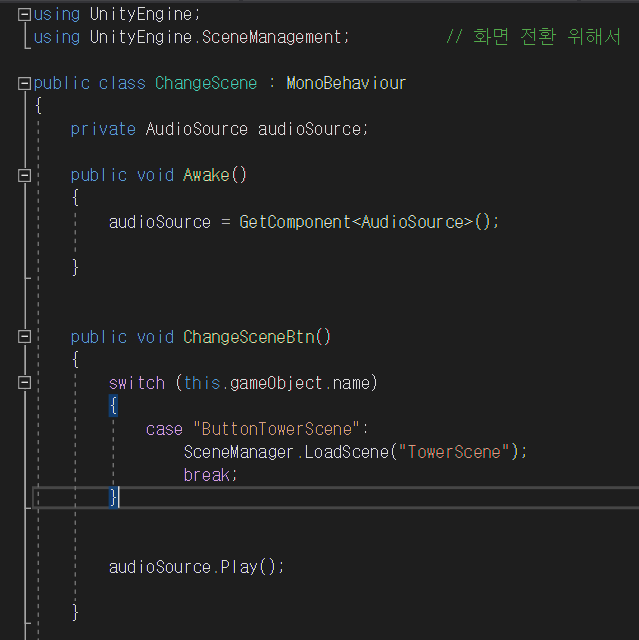639x640 pixels.
Task: Collapse the ChangeSceneBtn method body
Action: 25,337
